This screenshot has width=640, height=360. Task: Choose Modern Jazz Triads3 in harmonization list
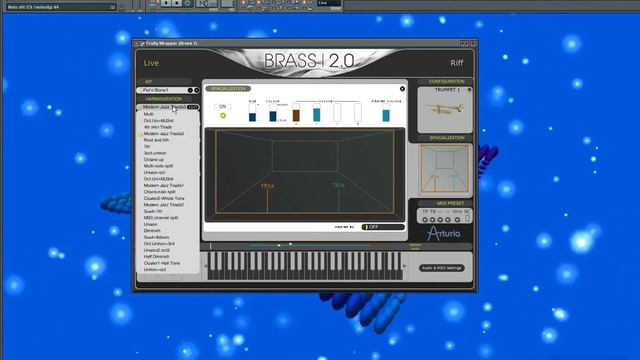[164, 133]
